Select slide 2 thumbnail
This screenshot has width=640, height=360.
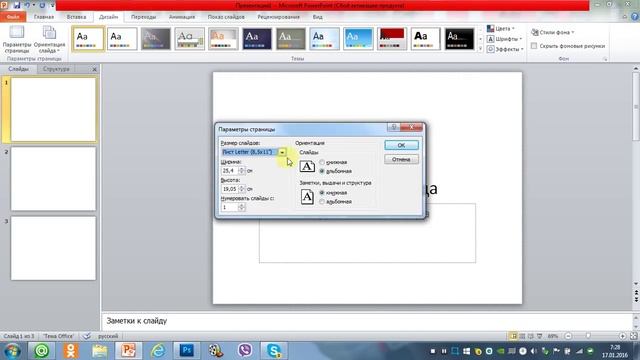(x=53, y=179)
